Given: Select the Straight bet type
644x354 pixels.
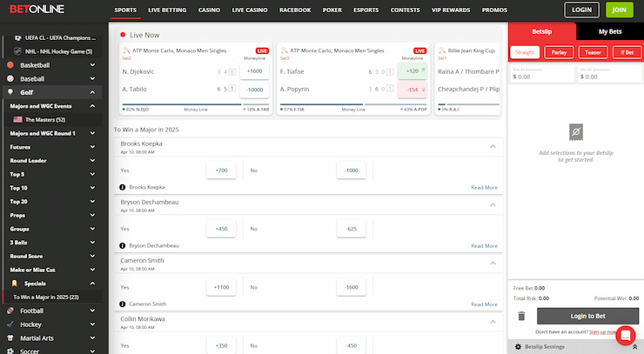Looking at the screenshot, I should (525, 52).
